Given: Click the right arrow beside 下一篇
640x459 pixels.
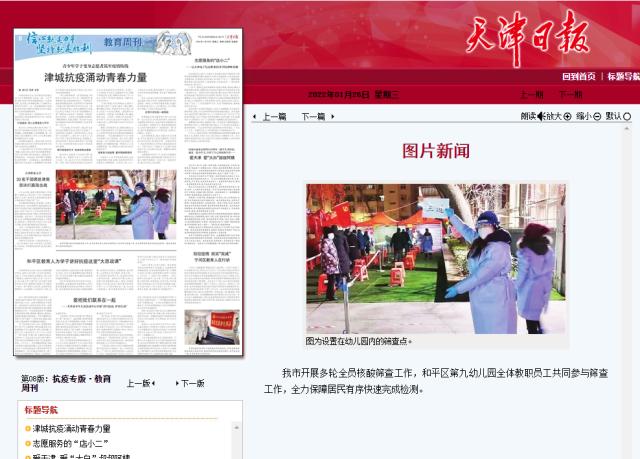Looking at the screenshot, I should click(x=331, y=117).
